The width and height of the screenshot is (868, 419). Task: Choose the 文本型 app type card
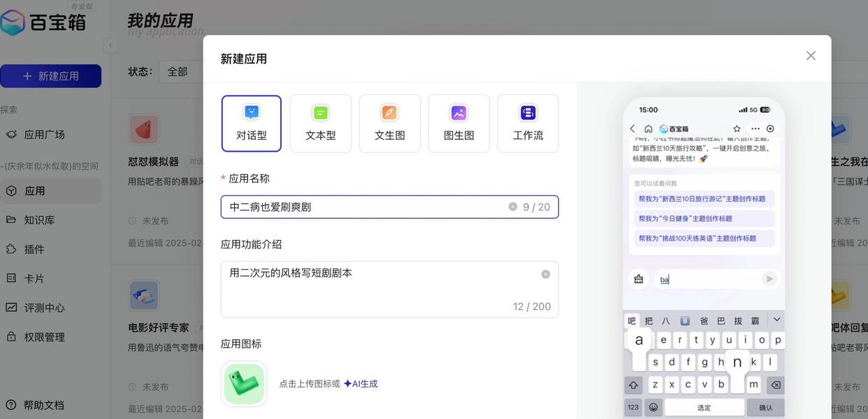tap(321, 124)
